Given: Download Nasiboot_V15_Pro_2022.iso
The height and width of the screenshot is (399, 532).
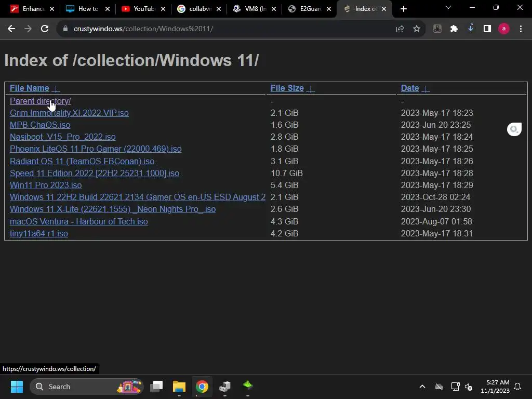Looking at the screenshot, I should (x=63, y=137).
